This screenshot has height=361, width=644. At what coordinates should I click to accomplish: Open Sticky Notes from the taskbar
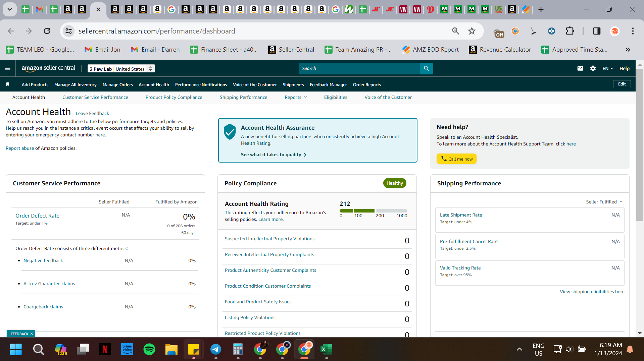(194, 349)
